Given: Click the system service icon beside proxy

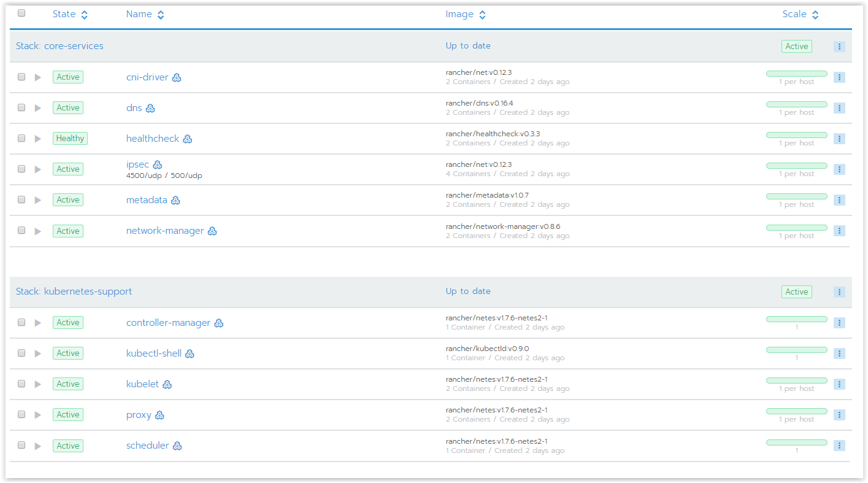Looking at the screenshot, I should [159, 415].
